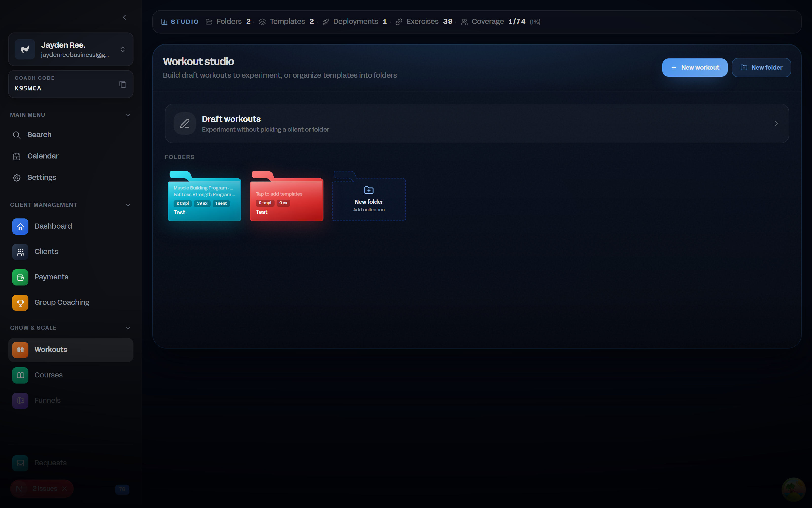Expand Draft workouts with the right chevron
The image size is (812, 508).
(x=776, y=124)
